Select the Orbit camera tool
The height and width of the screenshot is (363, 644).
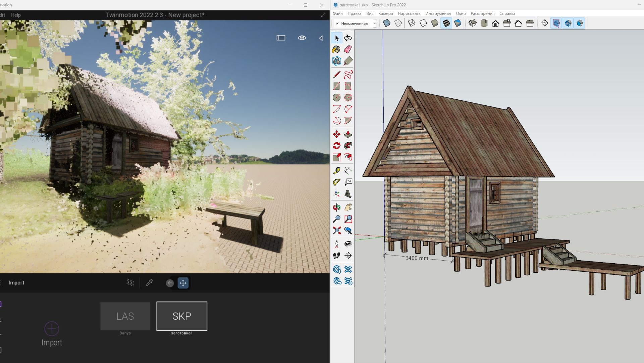pyautogui.click(x=336, y=207)
